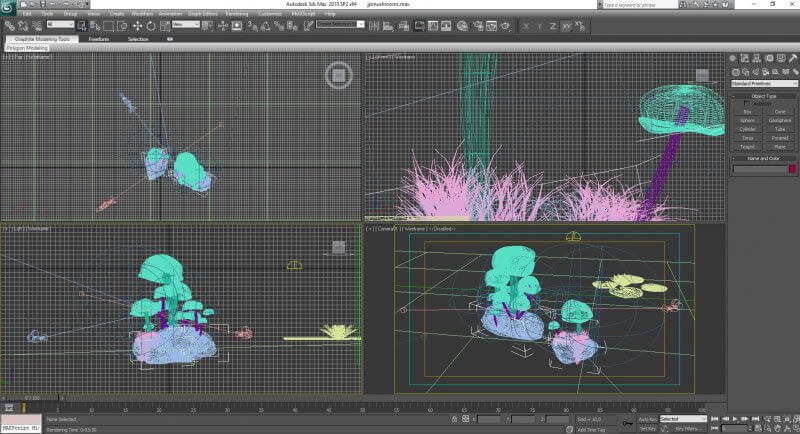The height and width of the screenshot is (434, 800).
Task: Choose the Bind to Space Warp tool
Action: click(x=37, y=25)
